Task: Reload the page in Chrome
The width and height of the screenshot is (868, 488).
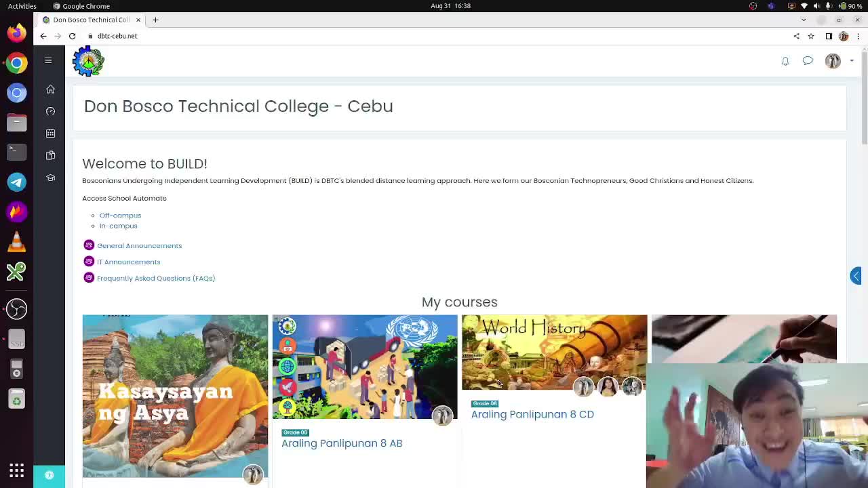Action: click(72, 36)
